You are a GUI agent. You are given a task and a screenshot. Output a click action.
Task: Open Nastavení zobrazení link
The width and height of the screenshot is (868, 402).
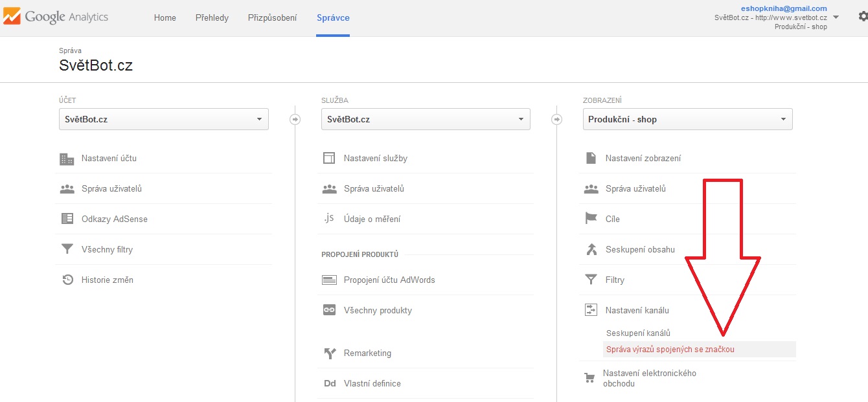(643, 158)
